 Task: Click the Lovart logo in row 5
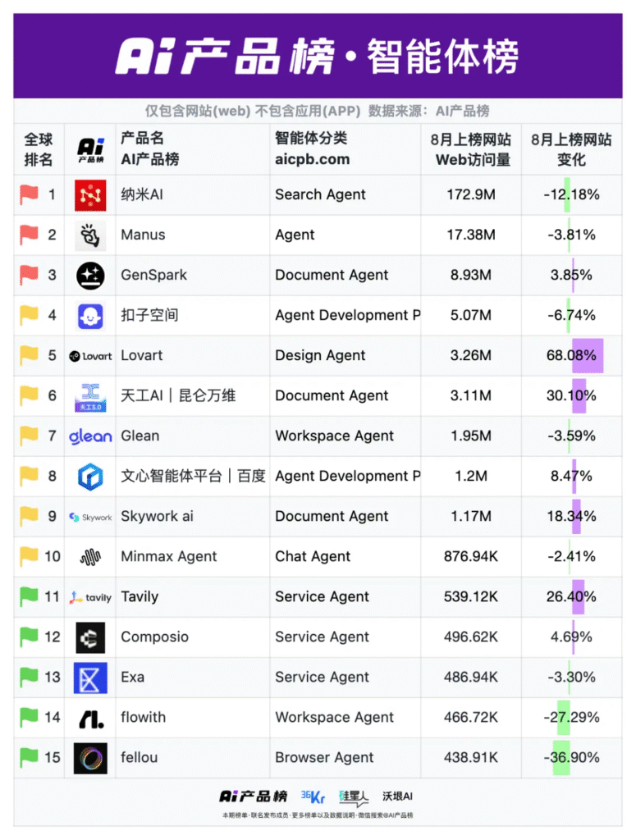click(x=90, y=356)
